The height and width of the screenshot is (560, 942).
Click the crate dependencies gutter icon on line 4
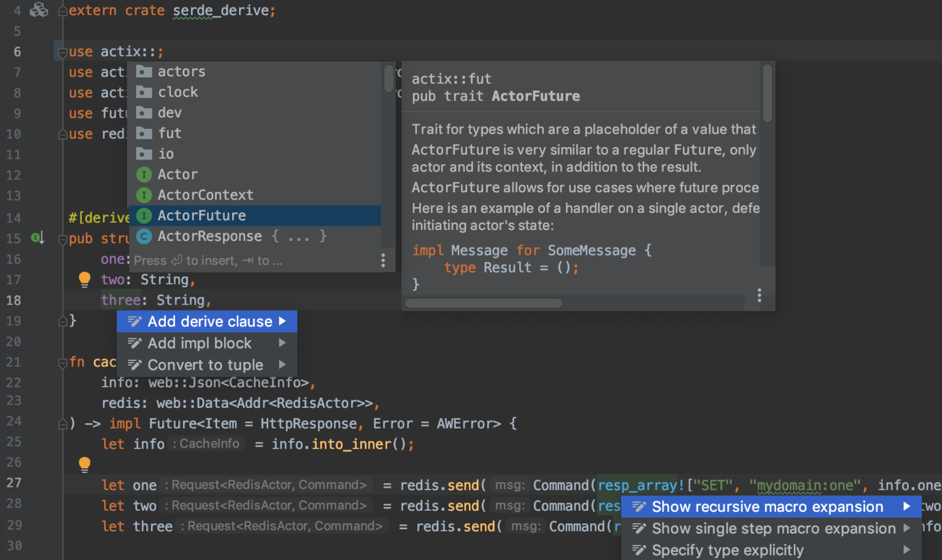[38, 9]
